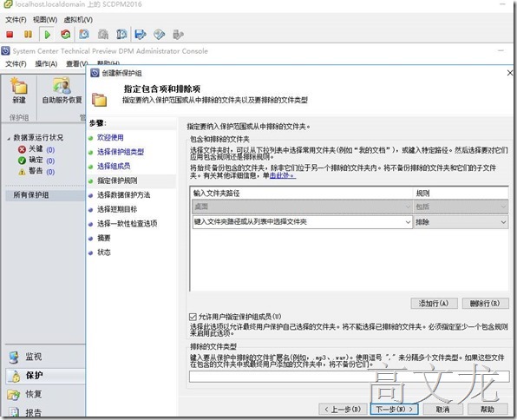517x420 pixels.
Task: Collapse the 数据源运行状况 tree node
Action: pos(9,138)
